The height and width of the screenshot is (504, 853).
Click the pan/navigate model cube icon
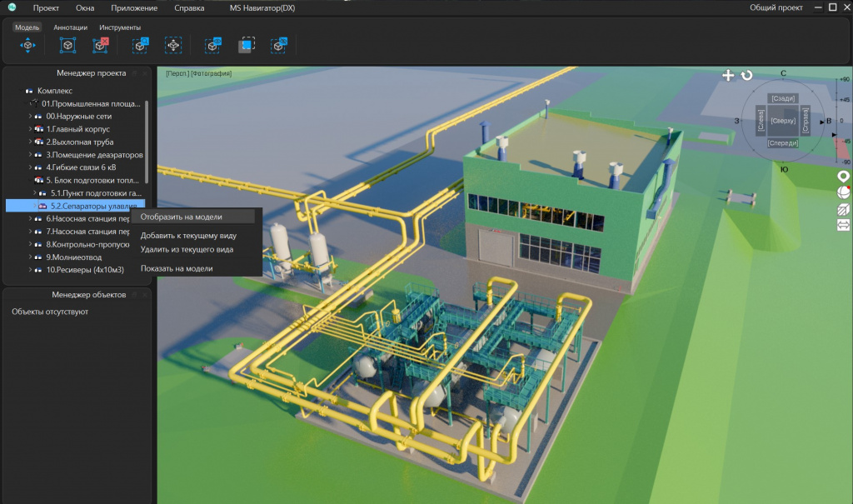coord(27,45)
